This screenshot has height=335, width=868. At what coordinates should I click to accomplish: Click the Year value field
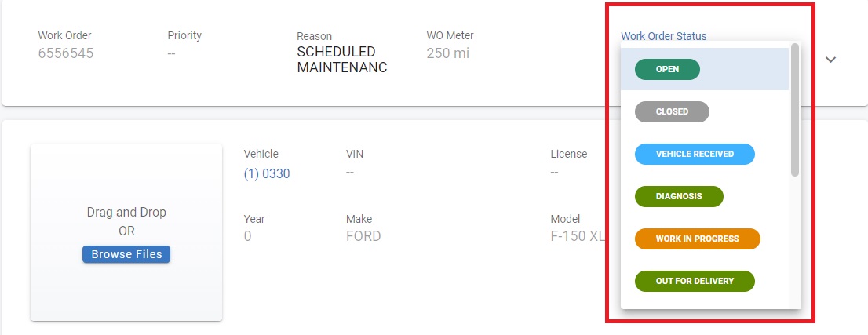tap(248, 235)
